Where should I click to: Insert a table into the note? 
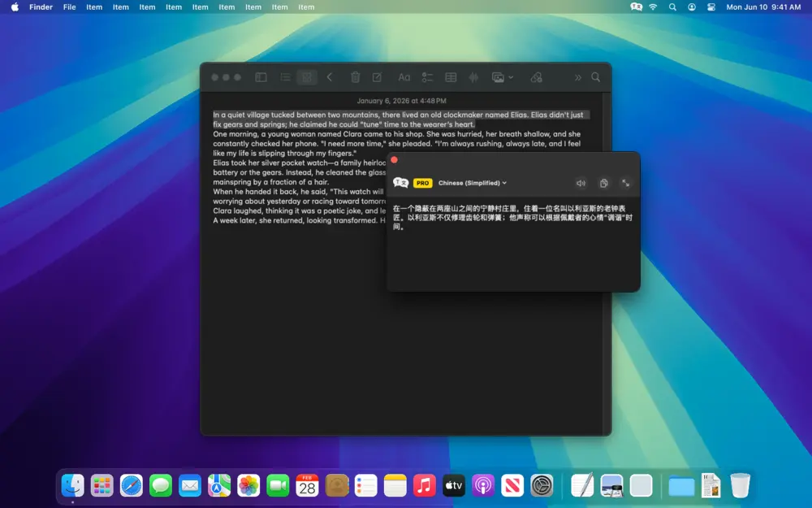click(451, 76)
